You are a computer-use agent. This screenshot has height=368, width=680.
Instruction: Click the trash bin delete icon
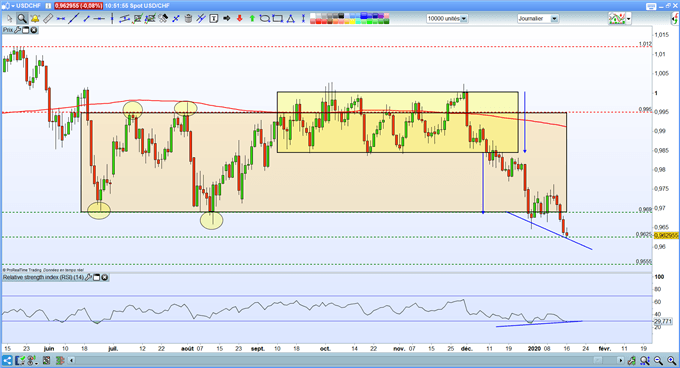click(188, 19)
